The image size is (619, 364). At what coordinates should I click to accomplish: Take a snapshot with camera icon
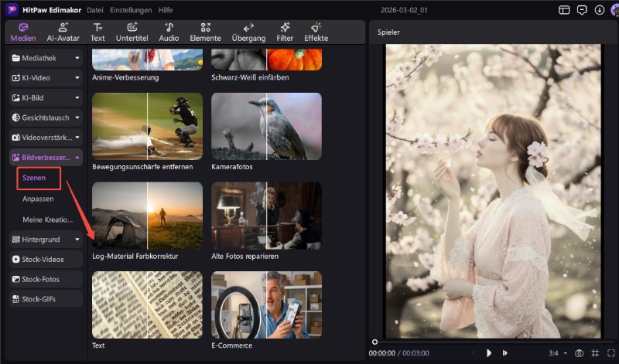coord(579,353)
